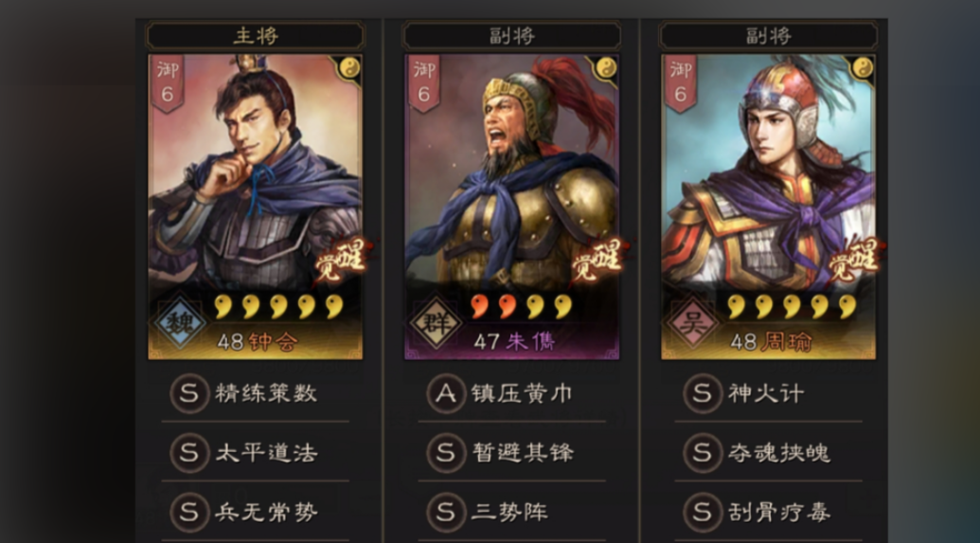Click the 主将 header above 钟会

(255, 36)
